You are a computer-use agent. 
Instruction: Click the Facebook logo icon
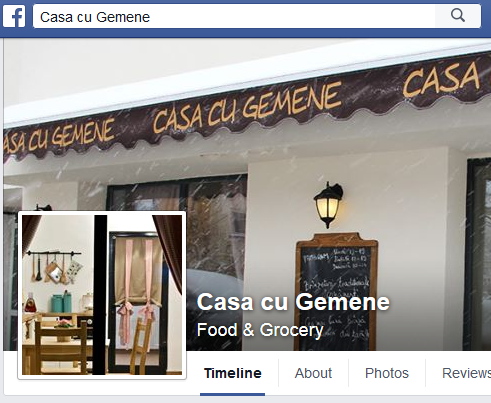pyautogui.click(x=14, y=16)
